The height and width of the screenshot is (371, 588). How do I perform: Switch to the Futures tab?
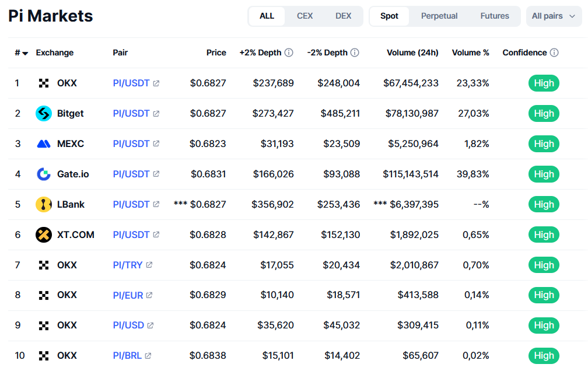(495, 16)
